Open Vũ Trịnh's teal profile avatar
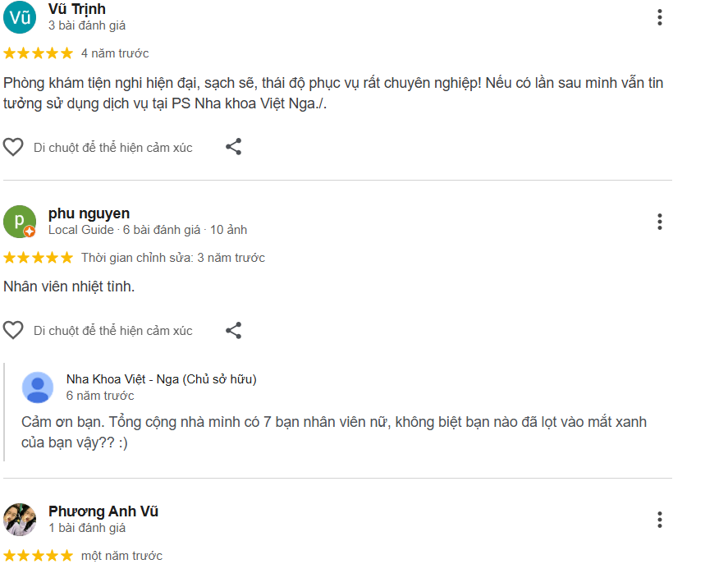Image resolution: width=728 pixels, height=564 pixels. [x=20, y=17]
